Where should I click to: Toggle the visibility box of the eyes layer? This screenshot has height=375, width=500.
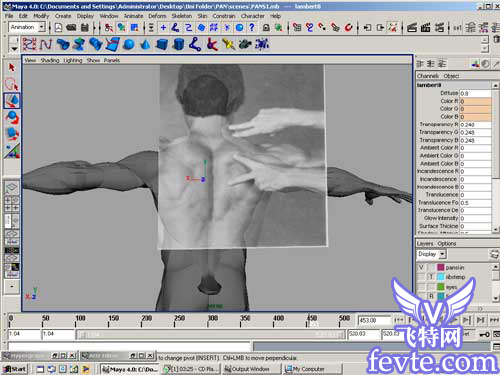(x=421, y=287)
